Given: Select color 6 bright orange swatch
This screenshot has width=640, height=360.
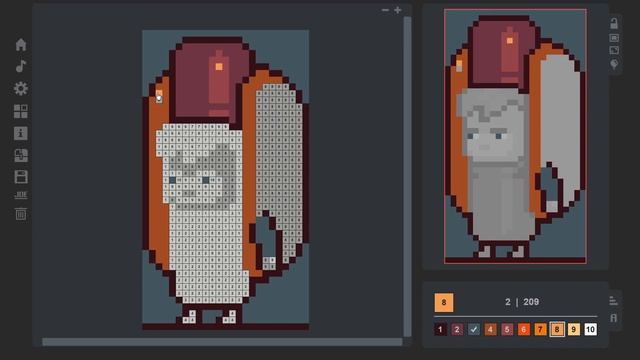Looking at the screenshot, I should click(x=524, y=329).
